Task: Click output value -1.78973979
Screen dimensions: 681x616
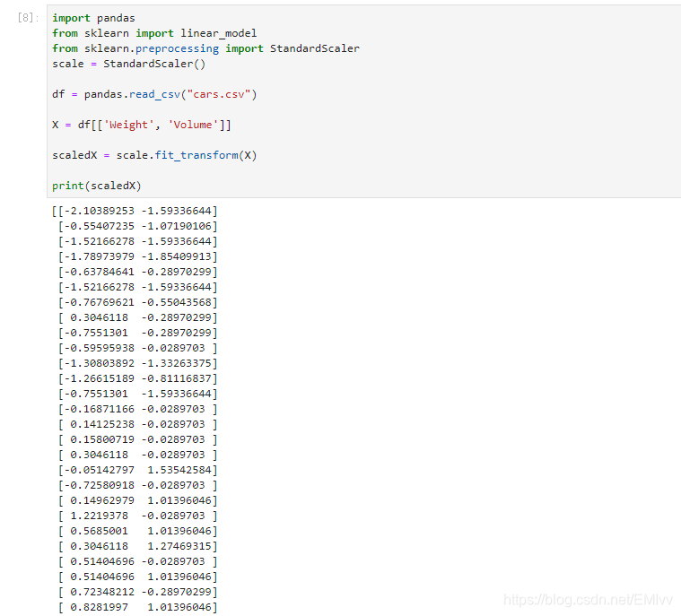Action: click(99, 256)
